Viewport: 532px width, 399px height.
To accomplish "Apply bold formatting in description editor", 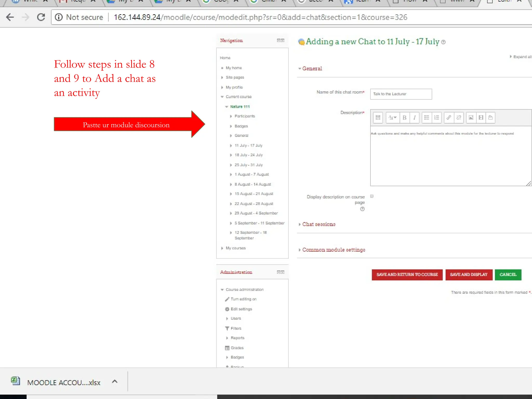I will 404,118.
